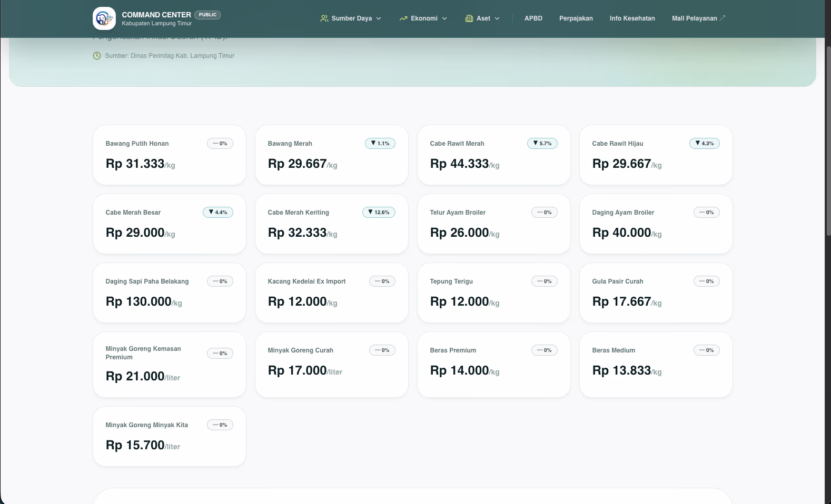Click the 4.4% down badge on Cabe Merah Besar

tap(218, 213)
